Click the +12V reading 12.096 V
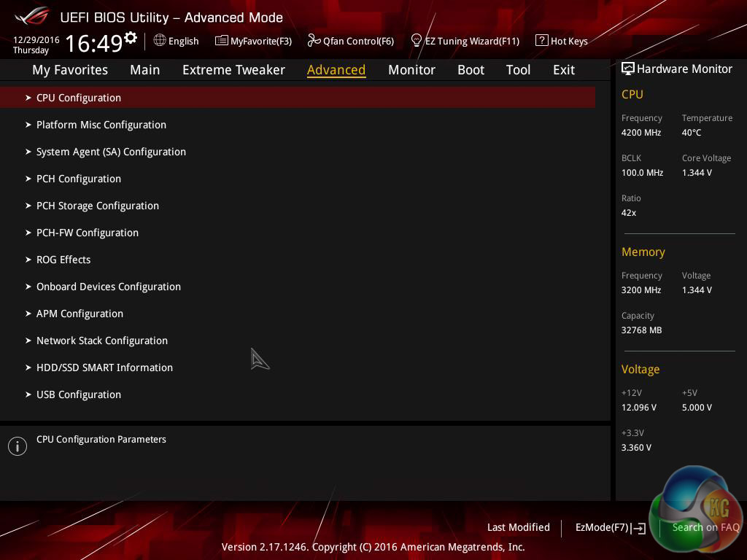Viewport: 747px width, 560px height. coord(639,408)
